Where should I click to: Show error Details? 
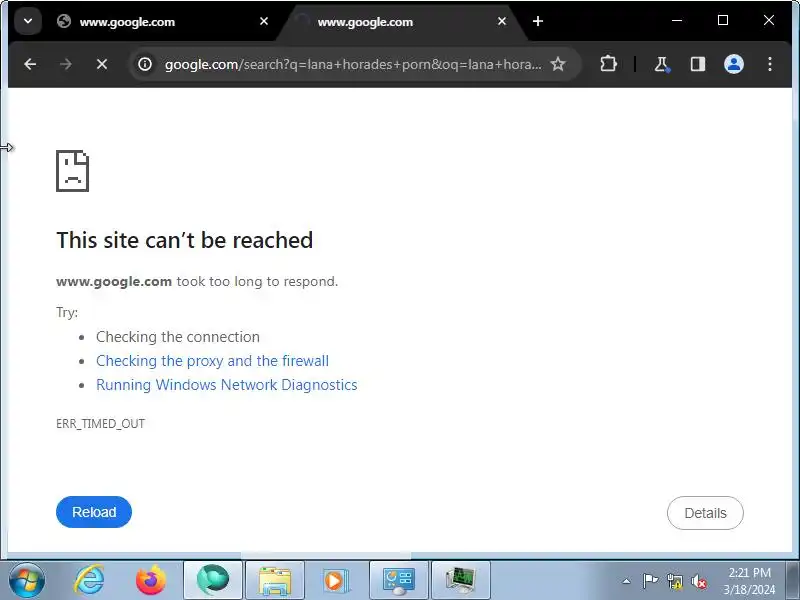pos(705,513)
